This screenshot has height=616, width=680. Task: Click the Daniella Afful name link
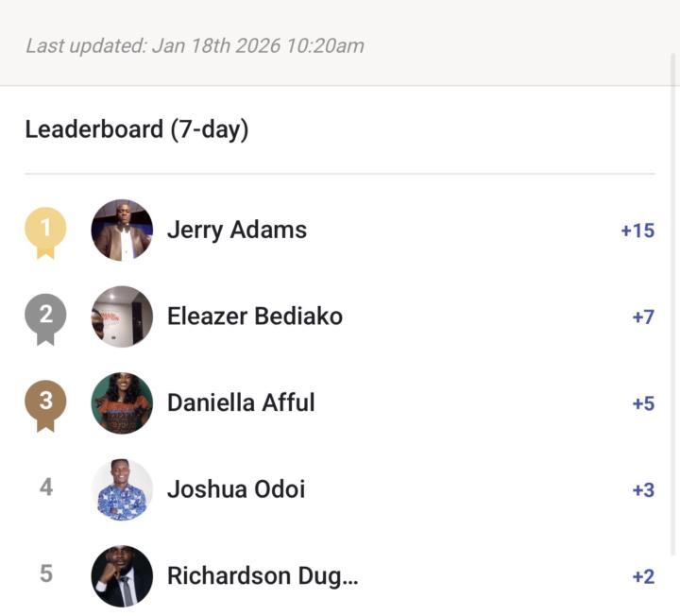(x=241, y=403)
